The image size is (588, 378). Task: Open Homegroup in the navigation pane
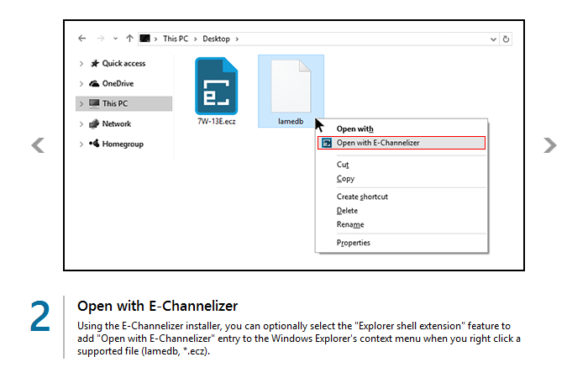[122, 144]
